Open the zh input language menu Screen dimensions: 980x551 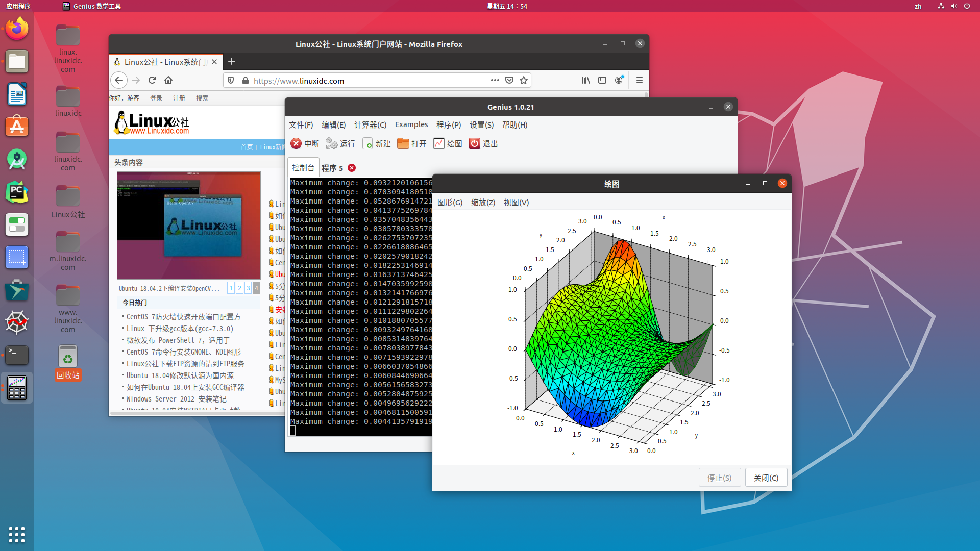pyautogui.click(x=918, y=6)
